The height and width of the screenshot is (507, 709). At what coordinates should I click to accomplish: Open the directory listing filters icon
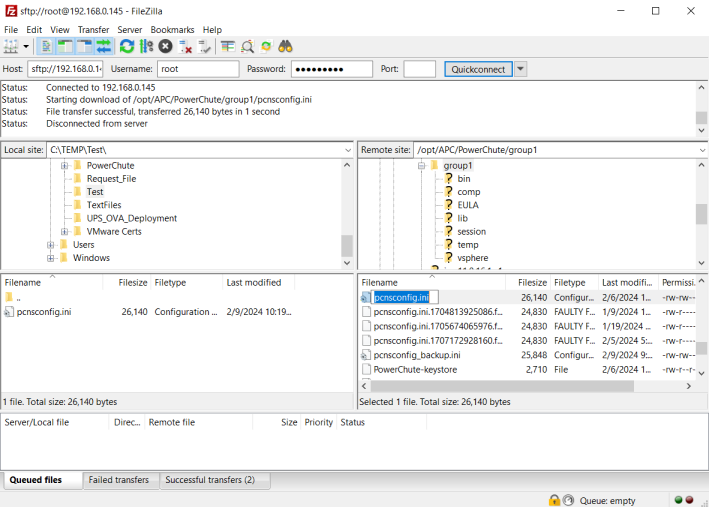pyautogui.click(x=228, y=47)
